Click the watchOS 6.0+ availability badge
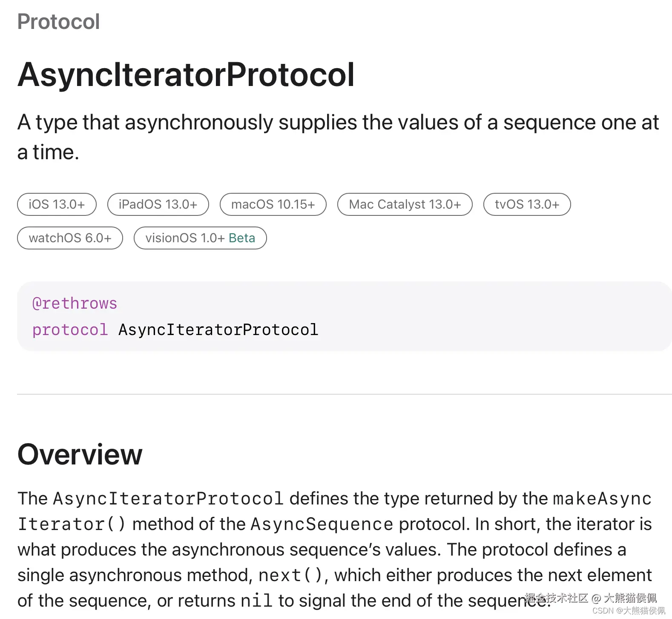Screen dimensions: 672x619 click(x=70, y=238)
